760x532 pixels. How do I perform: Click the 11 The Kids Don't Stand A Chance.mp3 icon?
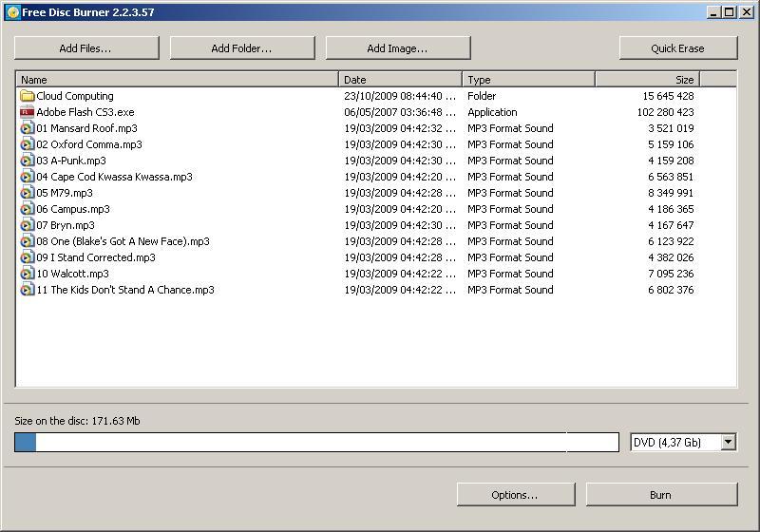click(x=28, y=290)
